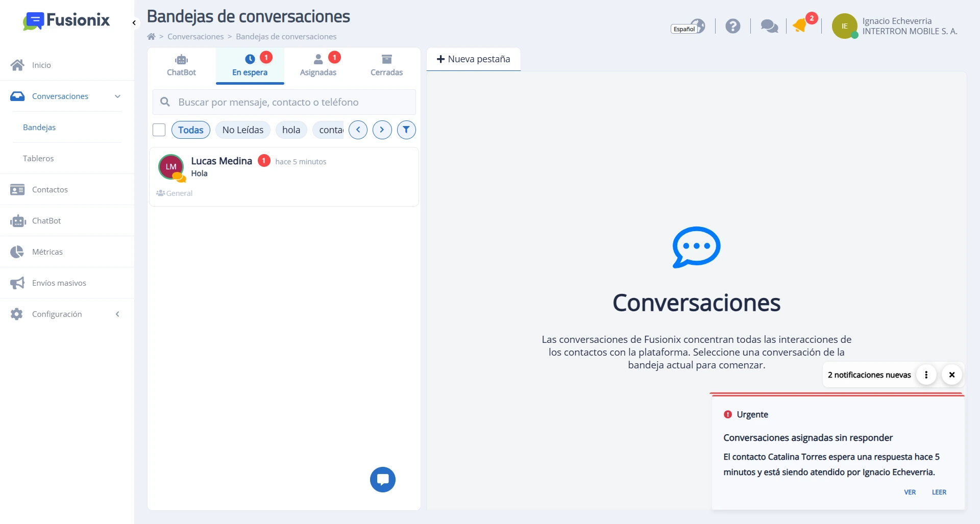Follow the Conversaciones breadcrumb link
980x524 pixels.
(x=195, y=36)
